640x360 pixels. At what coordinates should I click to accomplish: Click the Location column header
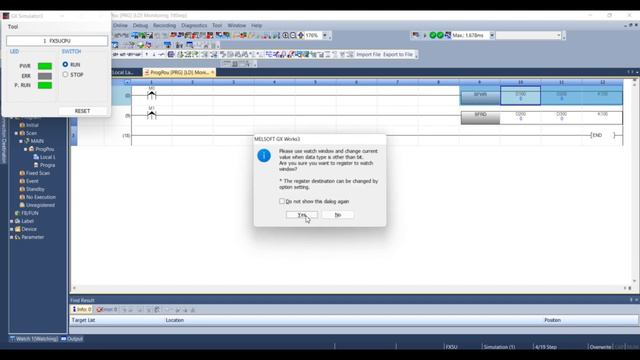coord(175,320)
